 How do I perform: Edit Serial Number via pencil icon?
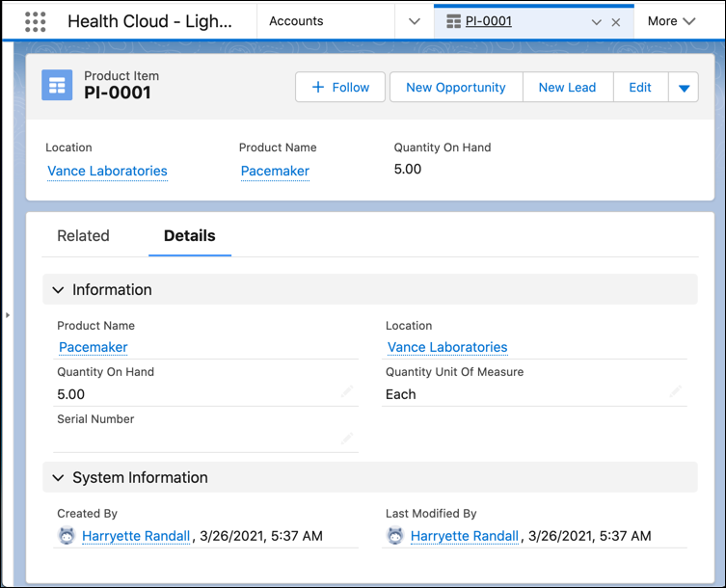pyautogui.click(x=347, y=438)
